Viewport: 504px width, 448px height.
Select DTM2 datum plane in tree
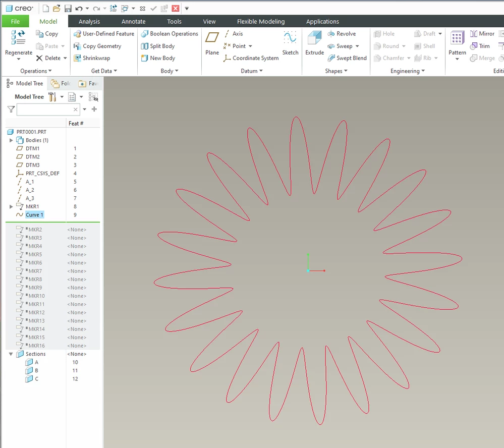33,157
